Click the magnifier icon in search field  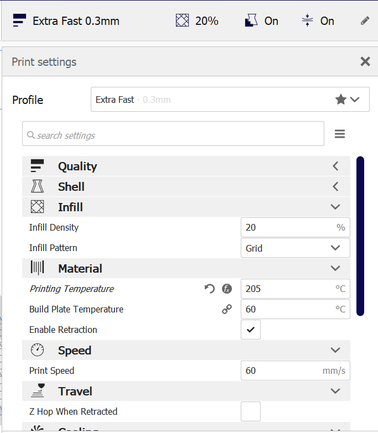click(x=31, y=135)
